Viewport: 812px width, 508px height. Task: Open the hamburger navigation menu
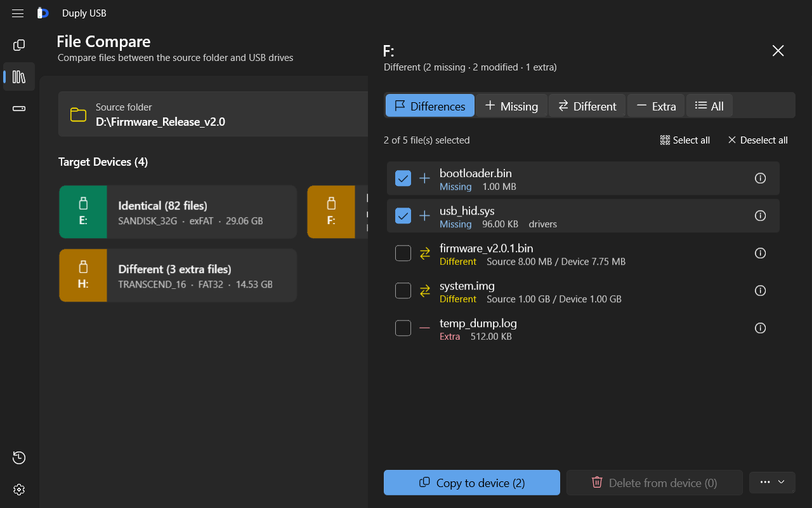coord(18,13)
